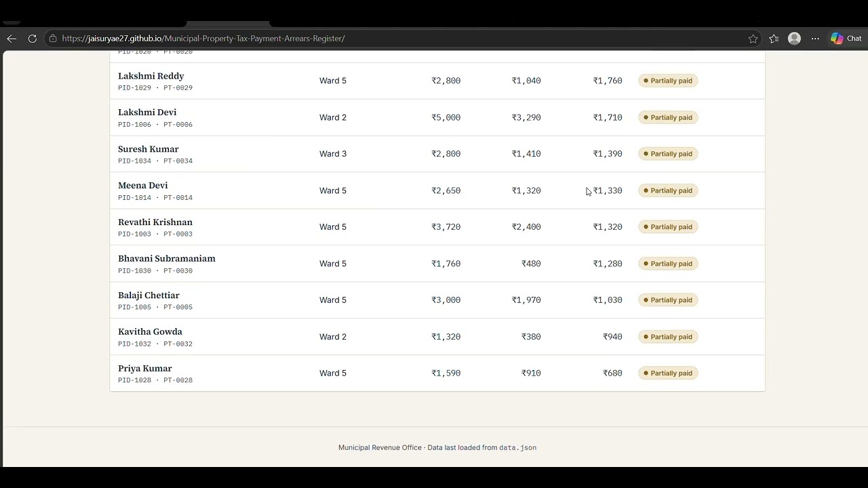868x488 pixels.
Task: Click Ward 3 cell for Suresh Kumar
Action: coord(333,154)
